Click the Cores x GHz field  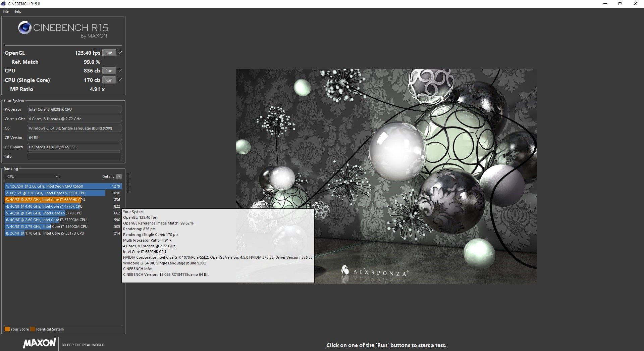coord(74,119)
